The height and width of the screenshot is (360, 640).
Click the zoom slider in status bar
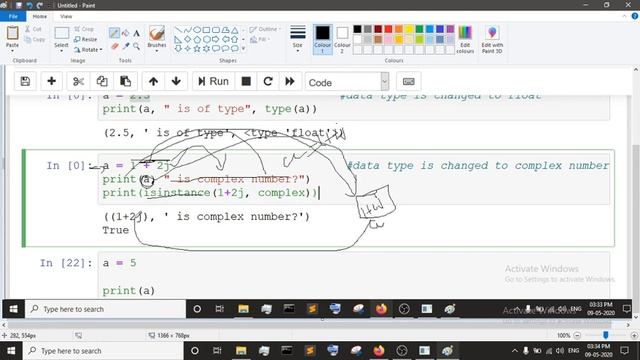606,335
